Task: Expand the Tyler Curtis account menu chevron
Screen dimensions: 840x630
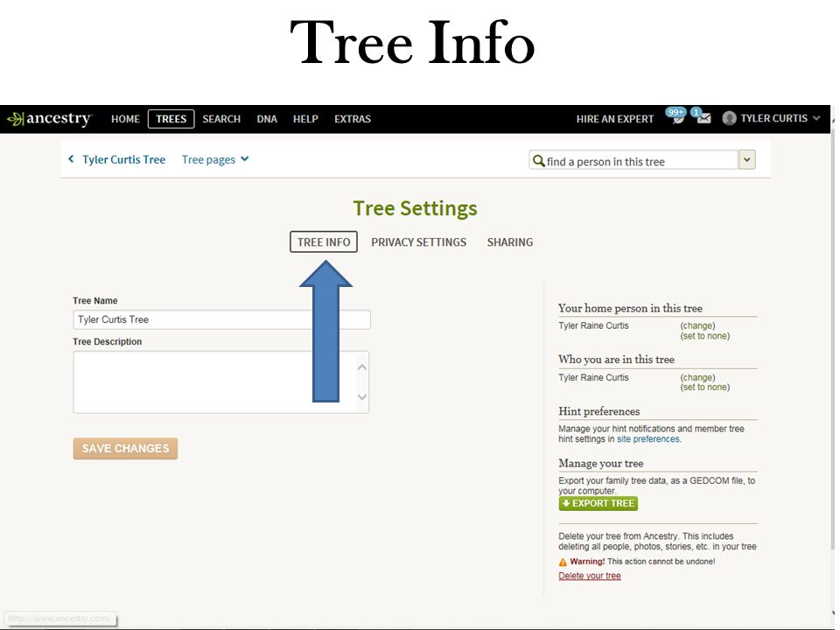Action: [816, 118]
